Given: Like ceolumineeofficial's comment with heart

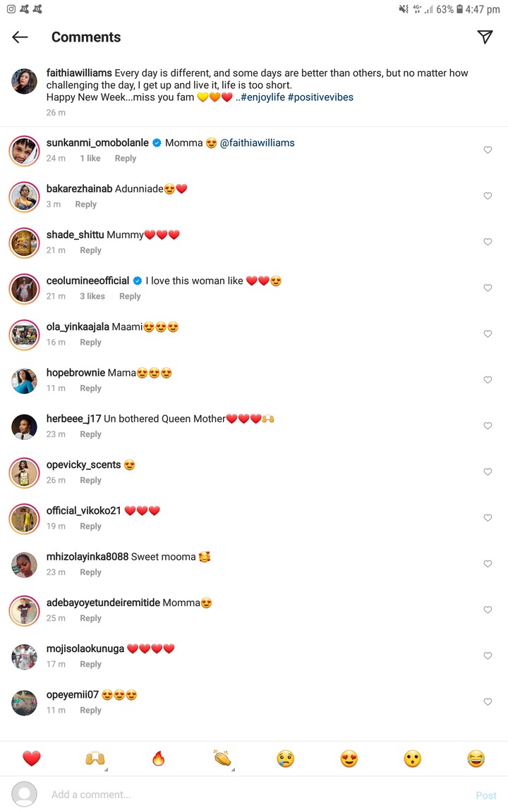Looking at the screenshot, I should coord(488,288).
